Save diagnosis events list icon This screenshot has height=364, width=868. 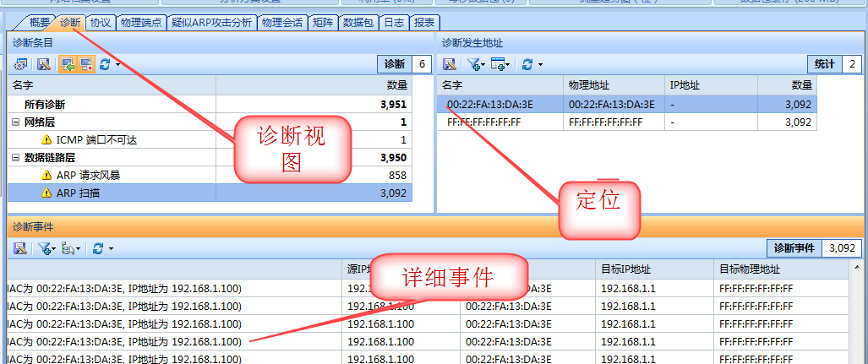click(20, 248)
